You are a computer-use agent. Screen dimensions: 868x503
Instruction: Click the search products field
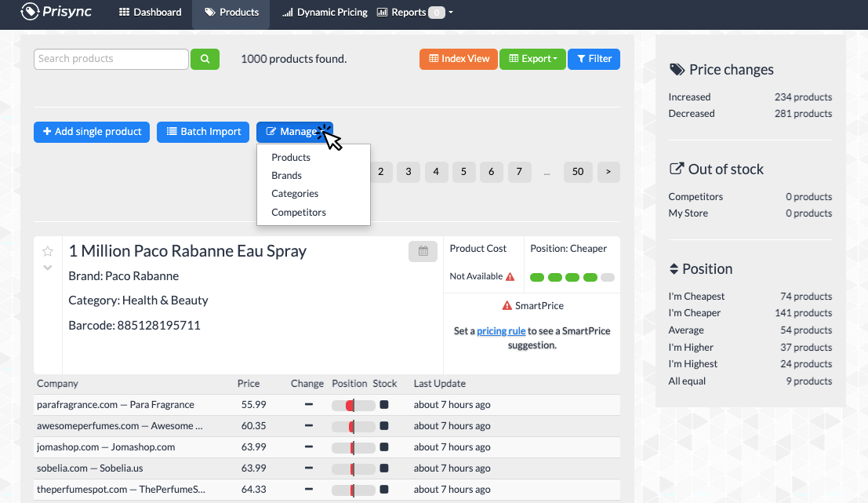click(111, 59)
